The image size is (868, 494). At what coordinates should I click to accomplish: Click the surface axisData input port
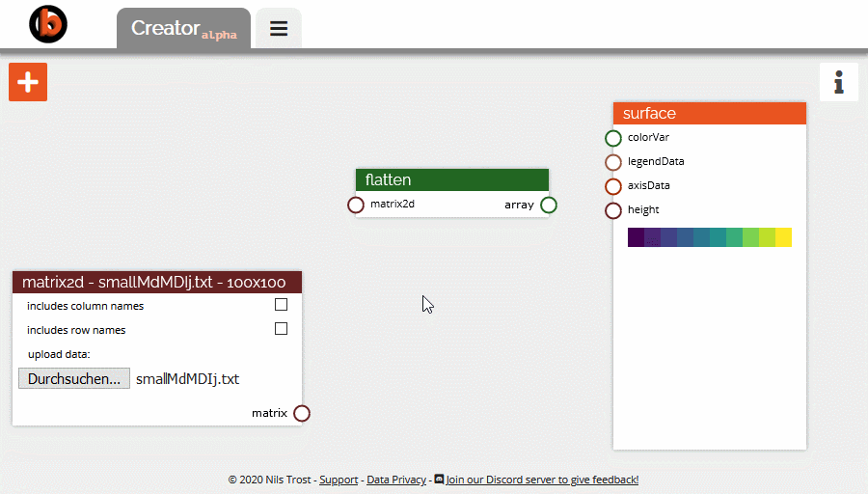coord(613,186)
